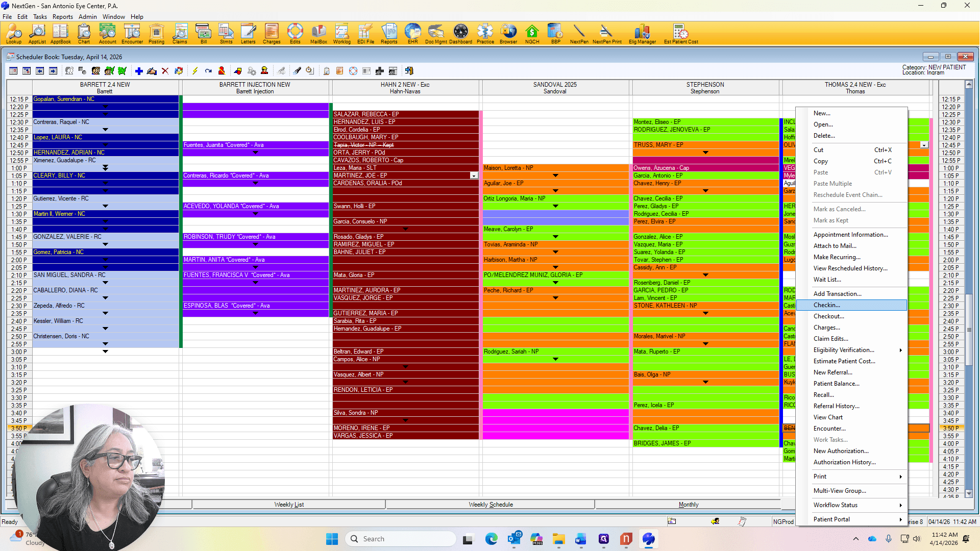Open the Reports menu in menu bar
The width and height of the screenshot is (980, 551).
pos(63,17)
